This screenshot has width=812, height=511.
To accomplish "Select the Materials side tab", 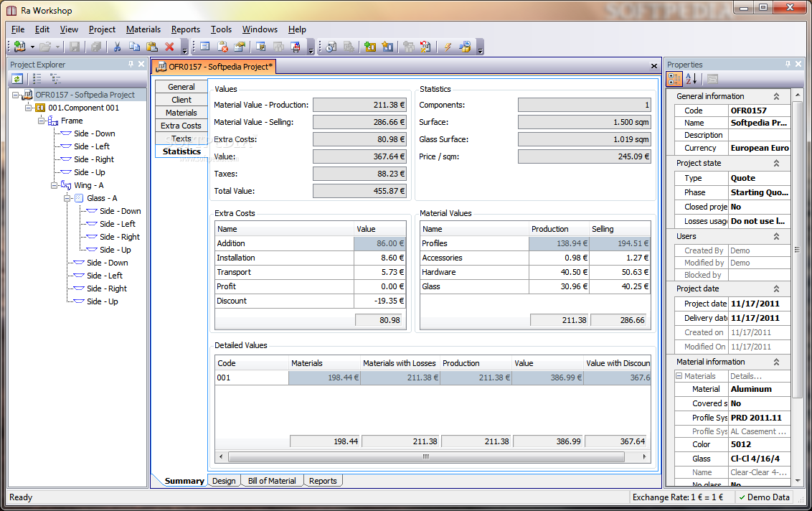I will (x=181, y=113).
